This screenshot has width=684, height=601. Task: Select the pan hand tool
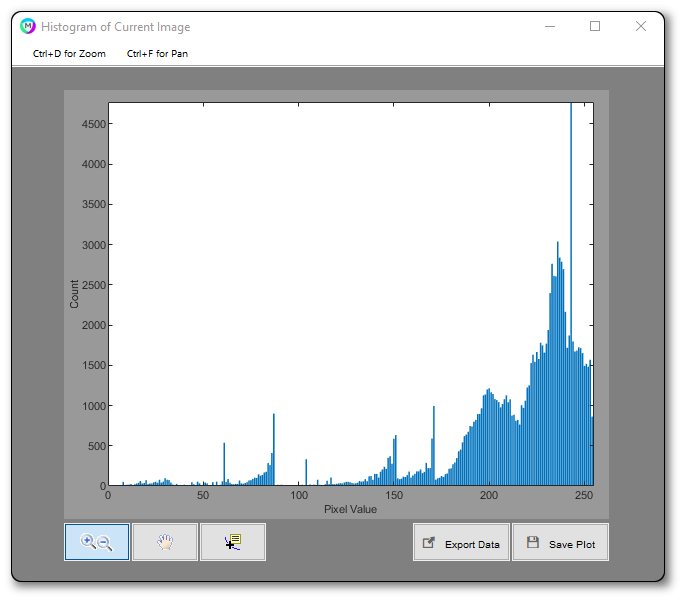pos(165,542)
